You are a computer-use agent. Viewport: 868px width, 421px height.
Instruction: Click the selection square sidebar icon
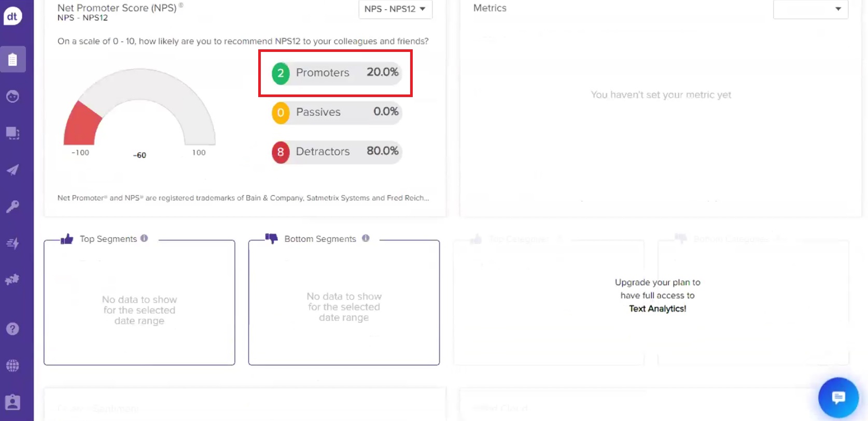pyautogui.click(x=13, y=133)
